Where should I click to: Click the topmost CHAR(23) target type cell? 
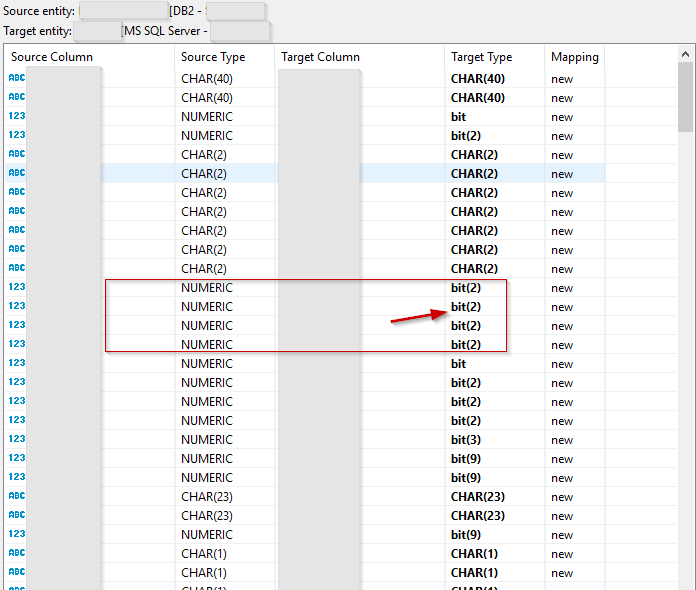point(478,496)
